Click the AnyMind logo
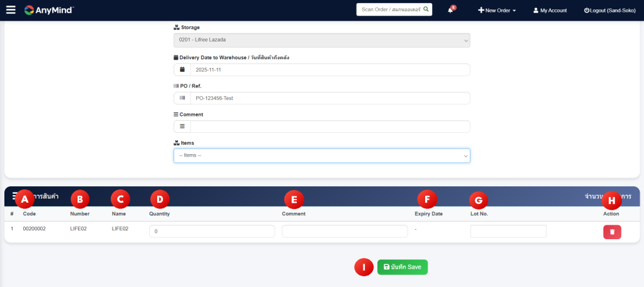Image resolution: width=644 pixels, height=287 pixels. click(49, 10)
